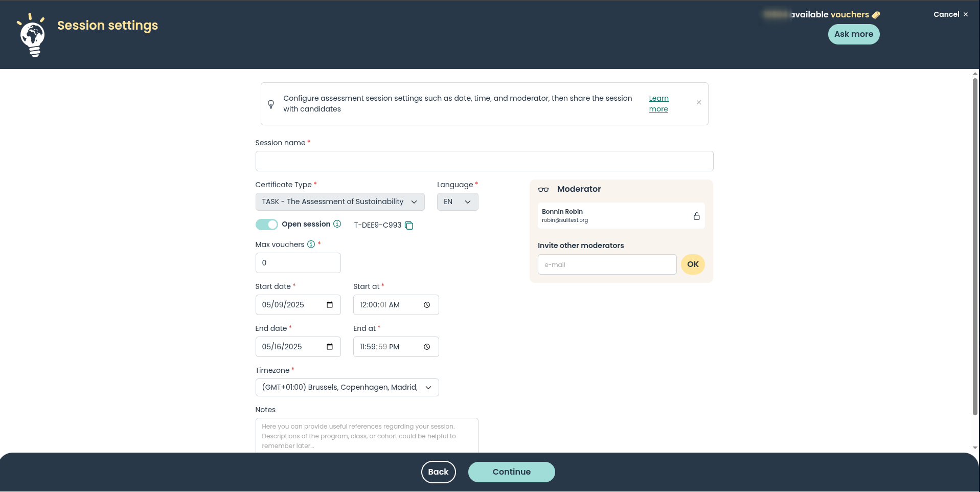Copy the session code T-DEE9-C993
The width and height of the screenshot is (980, 492).
tap(409, 226)
